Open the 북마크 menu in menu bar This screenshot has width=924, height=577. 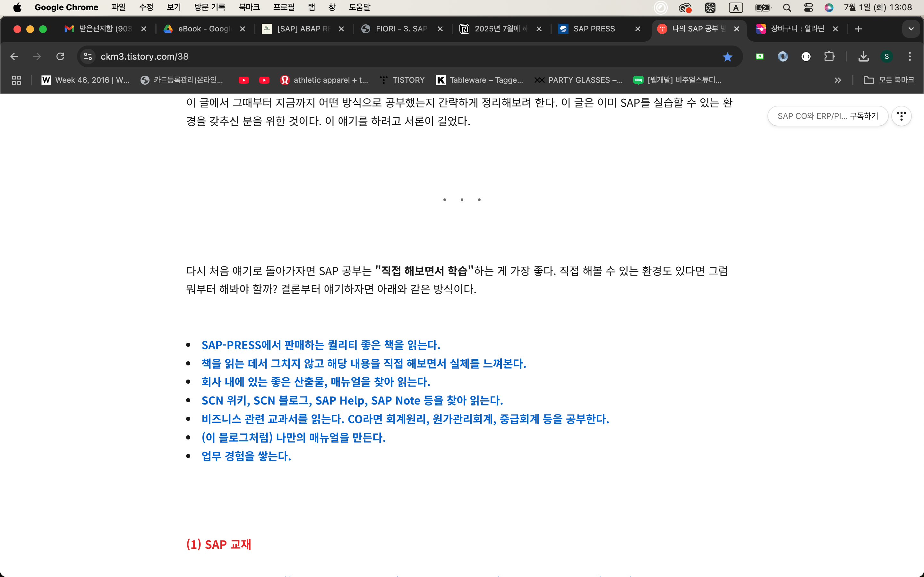[249, 7]
